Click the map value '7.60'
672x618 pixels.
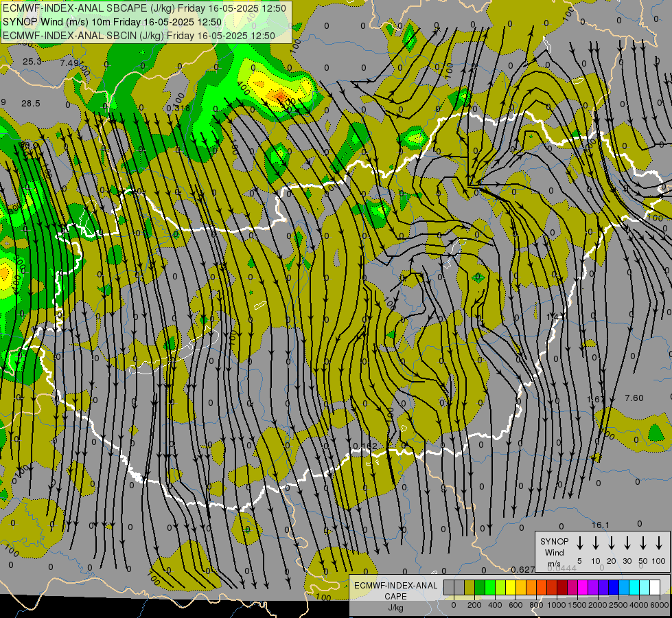634,398
